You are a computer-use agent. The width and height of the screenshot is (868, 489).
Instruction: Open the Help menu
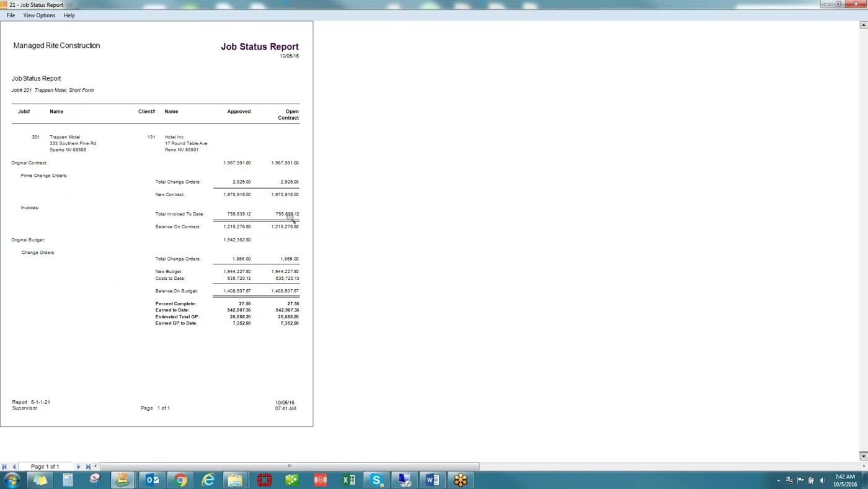pos(69,15)
